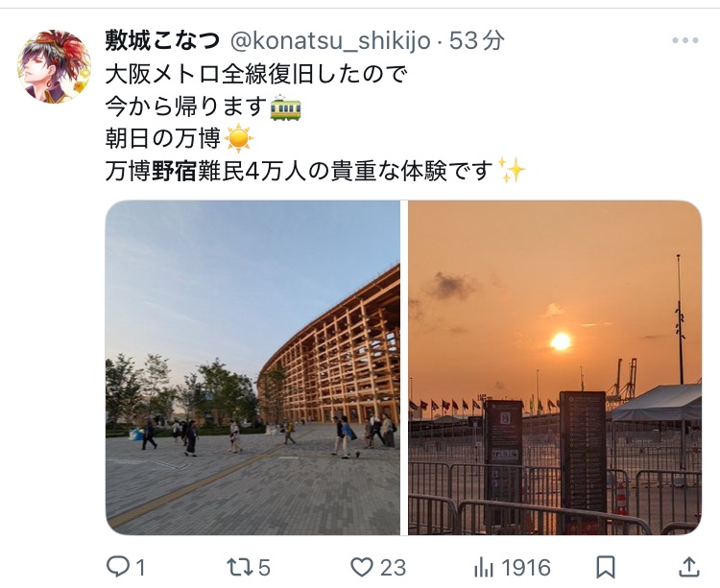Open the wooden ring structure photo

click(x=252, y=367)
